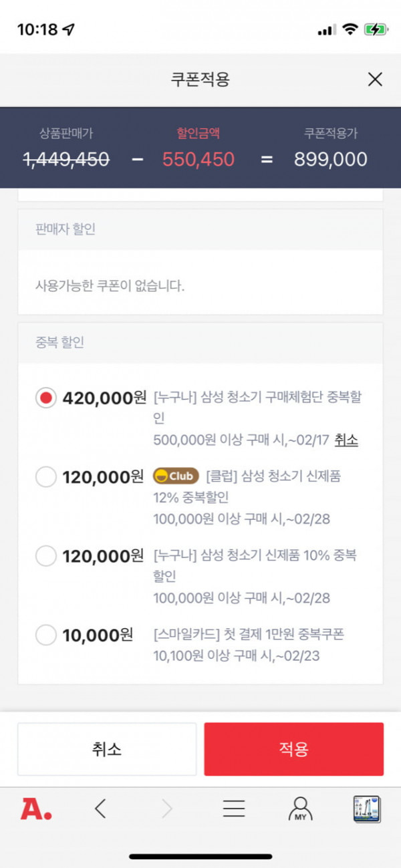Close the 쿠폰적용 dialog with X

(x=375, y=80)
